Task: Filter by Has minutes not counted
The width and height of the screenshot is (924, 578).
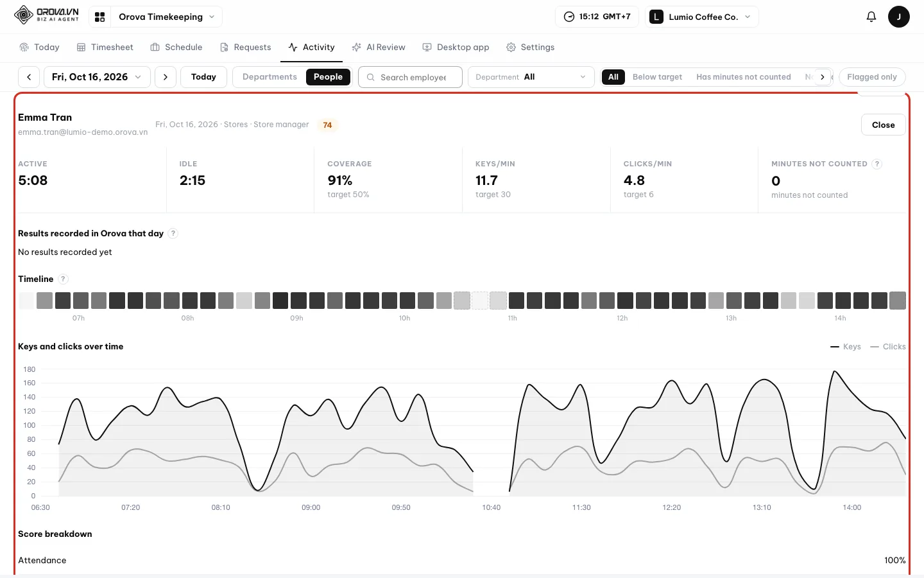Action: [744, 77]
